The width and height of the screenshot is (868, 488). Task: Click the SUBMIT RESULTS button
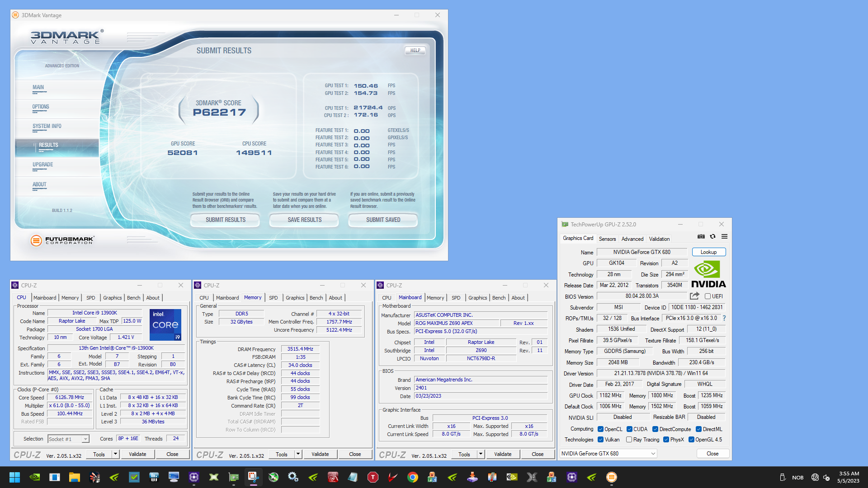(226, 220)
